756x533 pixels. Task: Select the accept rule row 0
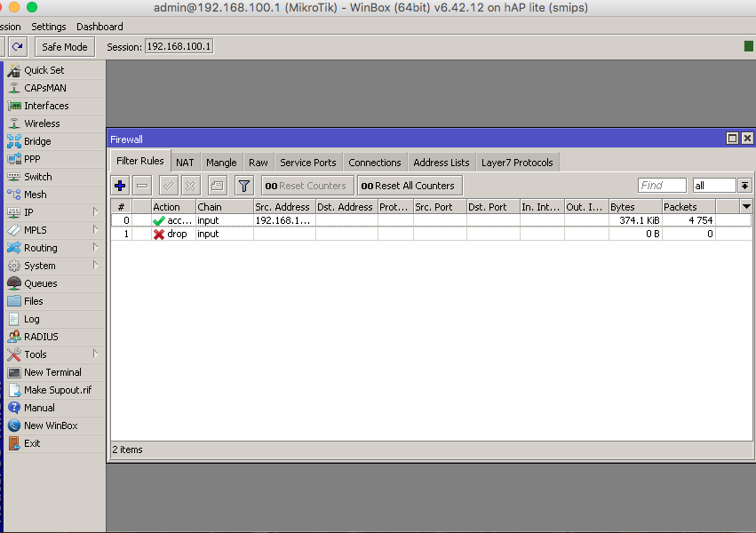[431, 220]
